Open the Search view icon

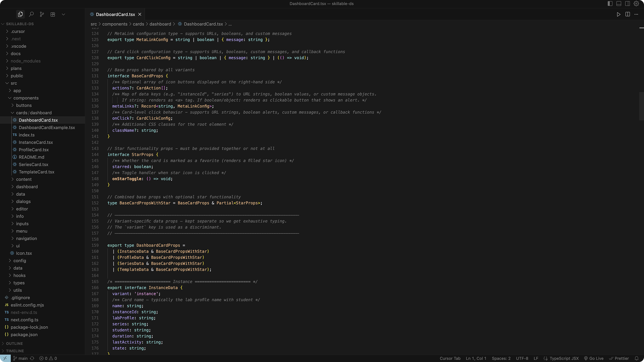[x=31, y=14]
